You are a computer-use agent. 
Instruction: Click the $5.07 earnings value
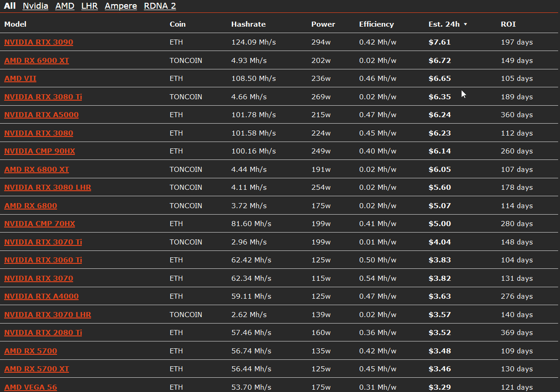[440, 205]
